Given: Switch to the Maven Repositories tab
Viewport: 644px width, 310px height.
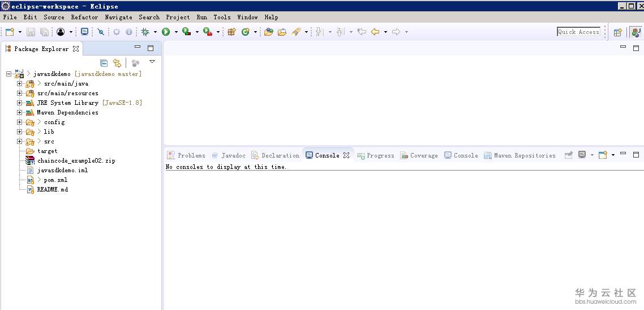Looking at the screenshot, I should (x=520, y=155).
